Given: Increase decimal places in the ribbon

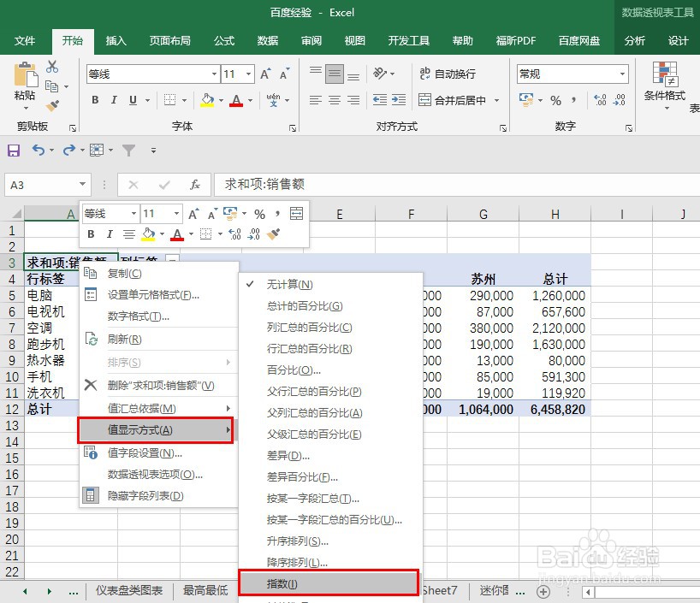Looking at the screenshot, I should pyautogui.click(x=601, y=100).
